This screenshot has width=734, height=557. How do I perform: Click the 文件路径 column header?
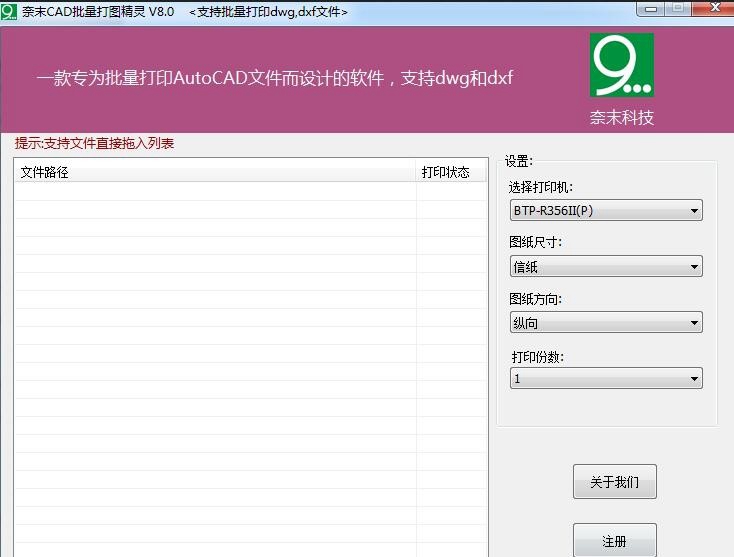point(215,172)
